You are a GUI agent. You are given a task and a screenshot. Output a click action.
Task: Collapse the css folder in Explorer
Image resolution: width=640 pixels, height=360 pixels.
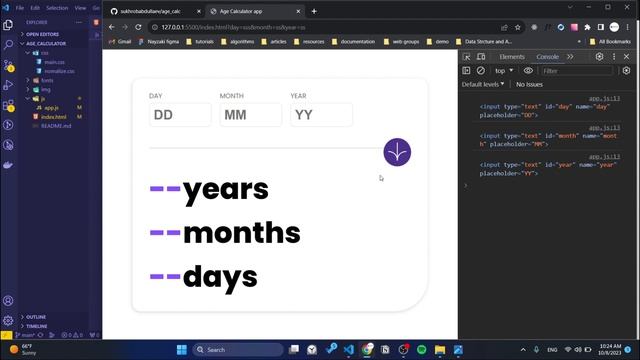[38, 53]
